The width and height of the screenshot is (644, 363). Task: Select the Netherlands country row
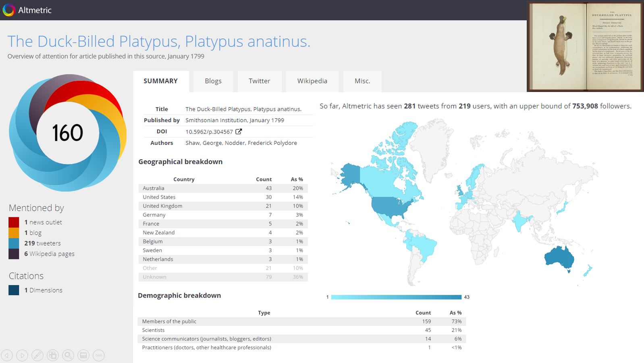click(x=223, y=259)
